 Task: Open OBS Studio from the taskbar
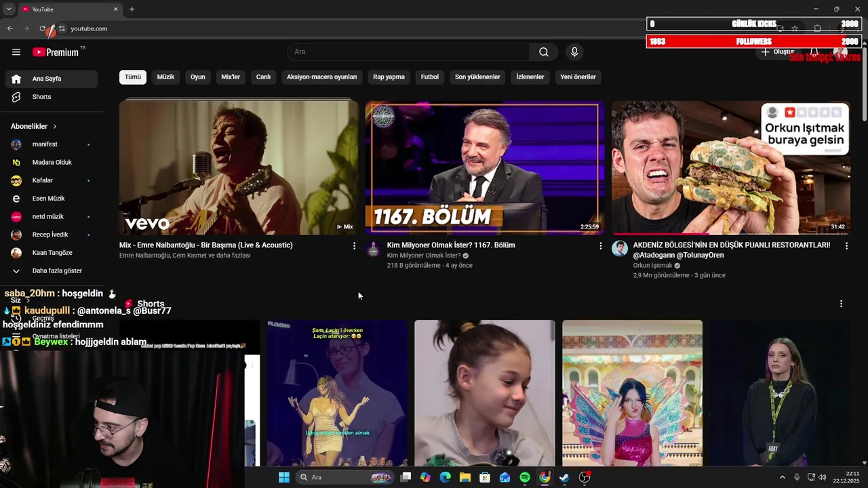click(585, 477)
